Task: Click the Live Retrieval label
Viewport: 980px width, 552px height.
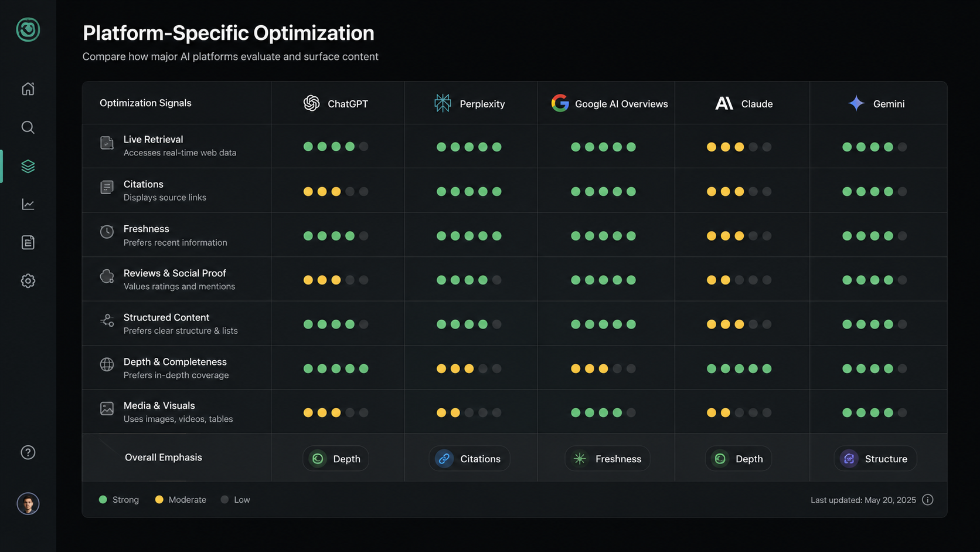Action: tap(153, 139)
